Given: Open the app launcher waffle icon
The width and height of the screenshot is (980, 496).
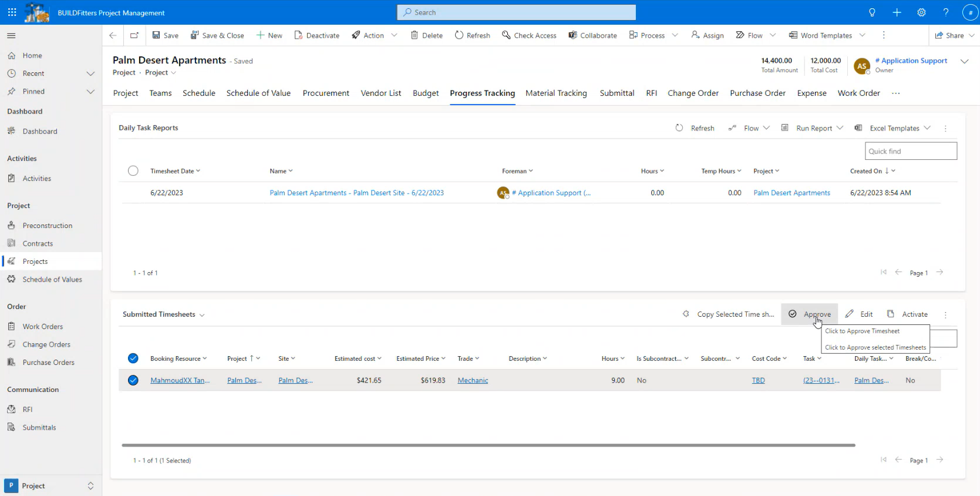Looking at the screenshot, I should (x=12, y=12).
